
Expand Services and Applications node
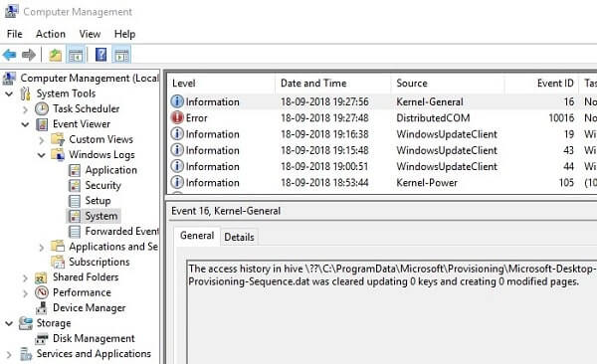click(9, 355)
